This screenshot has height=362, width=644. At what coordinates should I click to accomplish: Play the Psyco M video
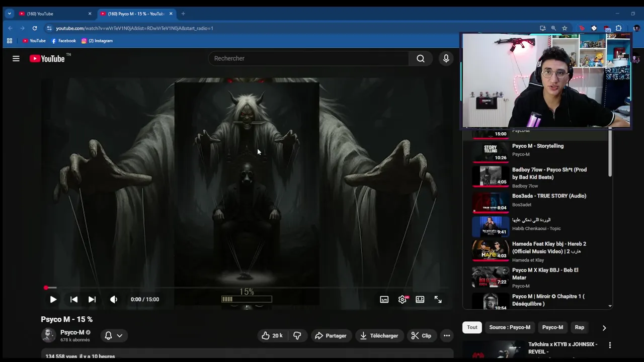[53, 299]
